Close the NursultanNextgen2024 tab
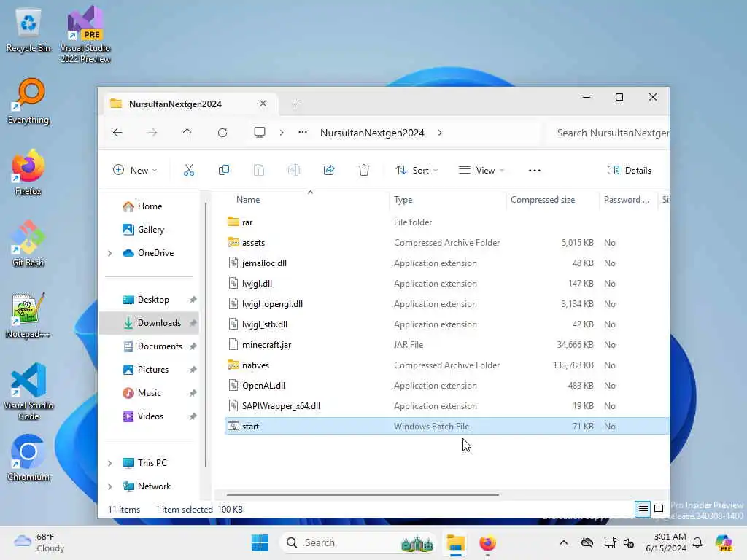This screenshot has width=747, height=560. point(263,104)
